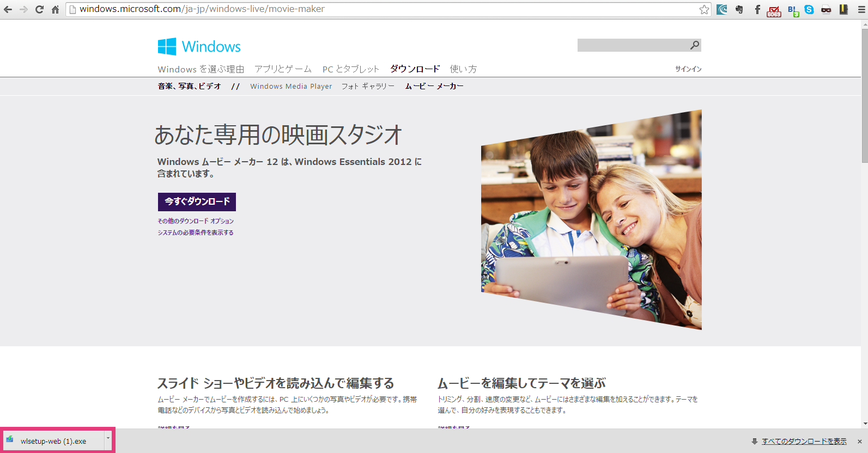Open the ダウンロード navigation item

tap(415, 69)
